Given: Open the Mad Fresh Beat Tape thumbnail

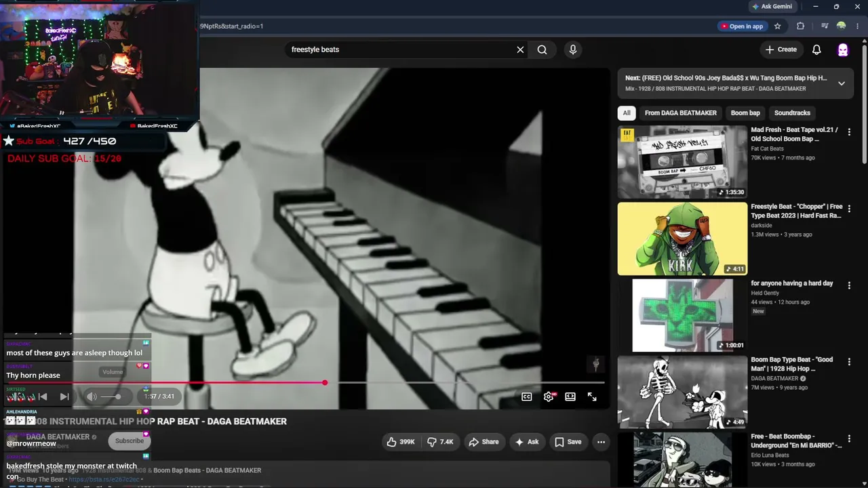Looking at the screenshot, I should 682,162.
